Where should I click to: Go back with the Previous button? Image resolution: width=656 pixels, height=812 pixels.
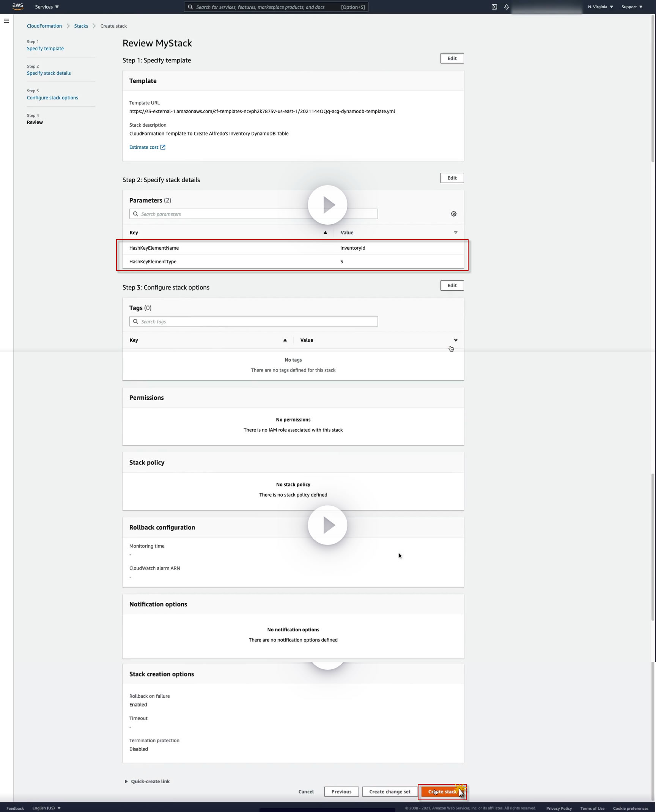click(341, 792)
